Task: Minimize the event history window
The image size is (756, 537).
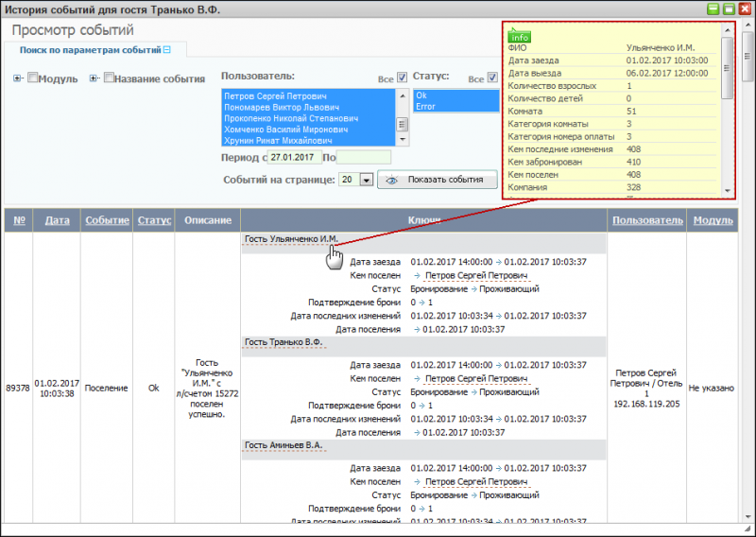Action: point(713,9)
